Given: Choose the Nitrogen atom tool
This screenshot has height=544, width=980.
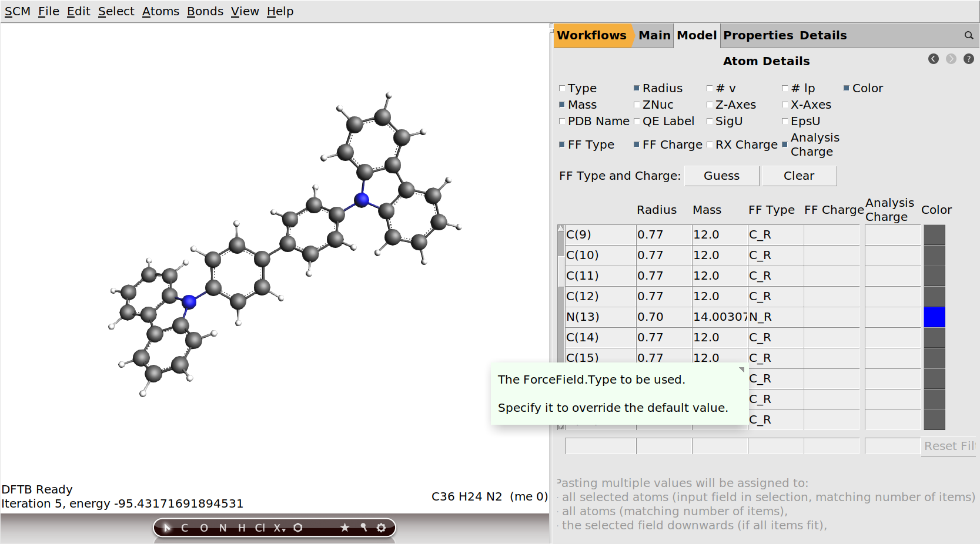Looking at the screenshot, I should pos(223,528).
